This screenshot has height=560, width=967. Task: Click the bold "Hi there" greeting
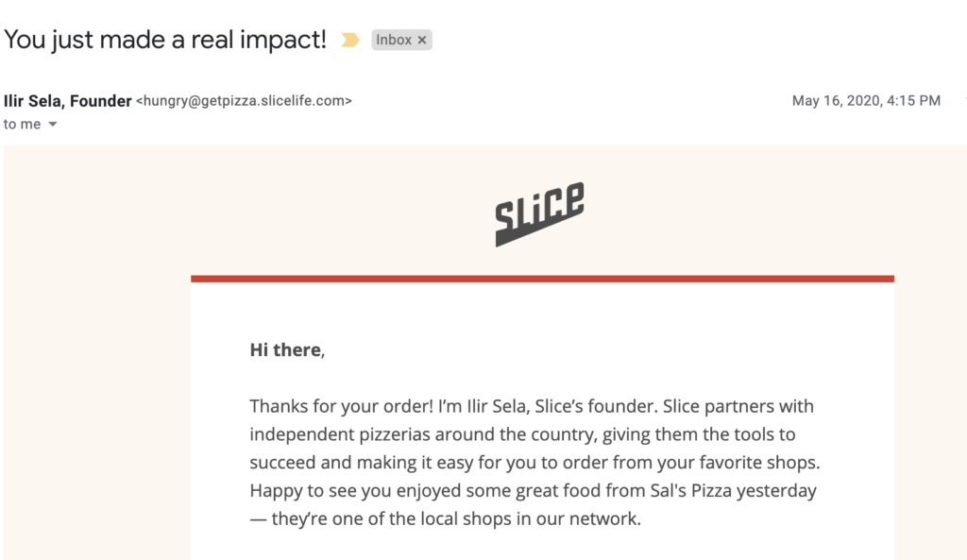click(285, 349)
